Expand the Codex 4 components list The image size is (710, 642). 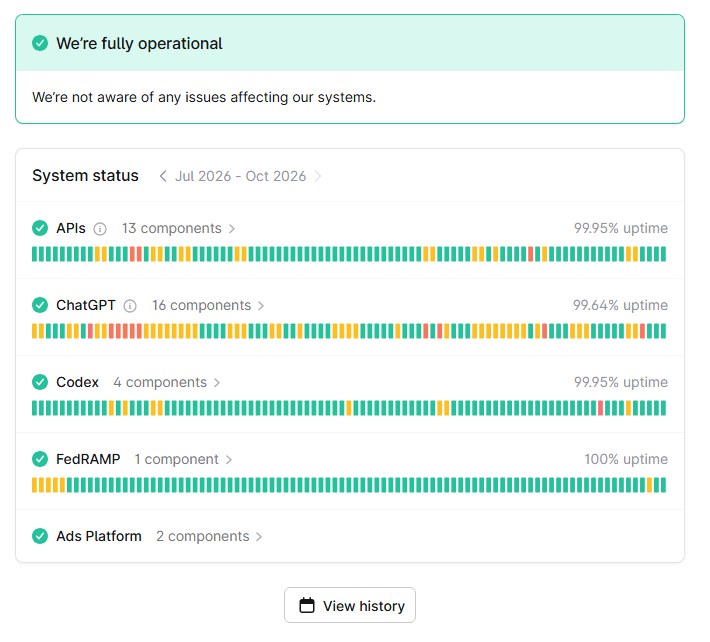[x=167, y=383]
